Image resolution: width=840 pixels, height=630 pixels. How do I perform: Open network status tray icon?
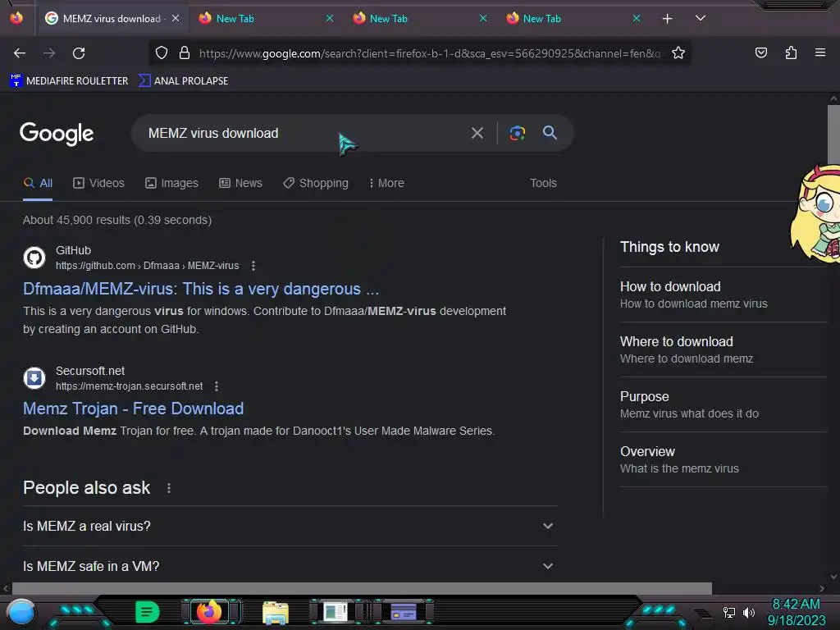coord(729,612)
